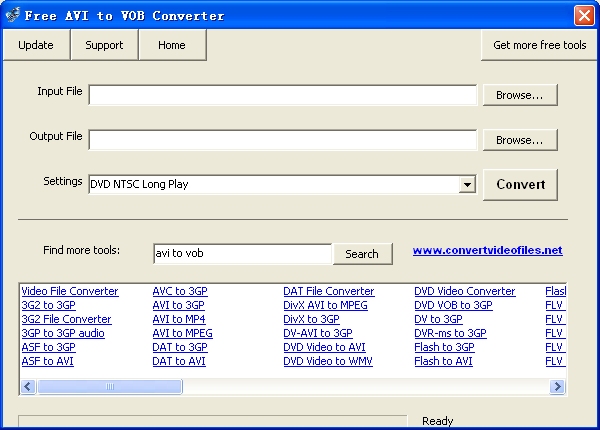This screenshot has height=430, width=600.
Task: Open the 3GP to 3GP audio link
Action: point(63,333)
